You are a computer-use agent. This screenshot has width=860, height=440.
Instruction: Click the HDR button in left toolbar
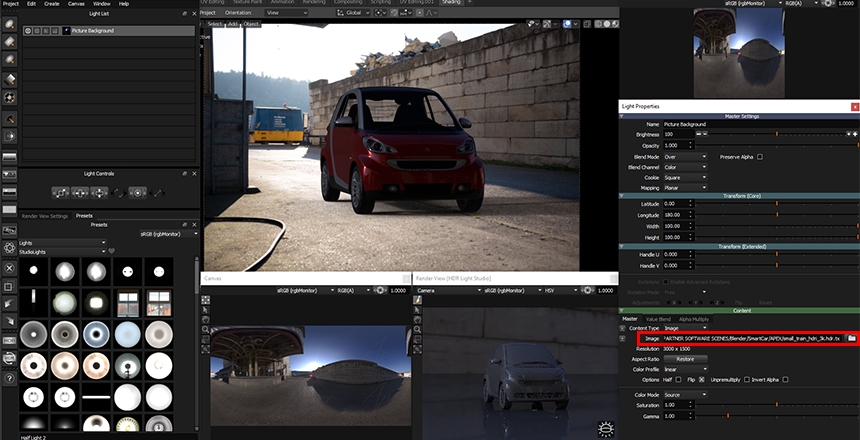click(x=9, y=340)
